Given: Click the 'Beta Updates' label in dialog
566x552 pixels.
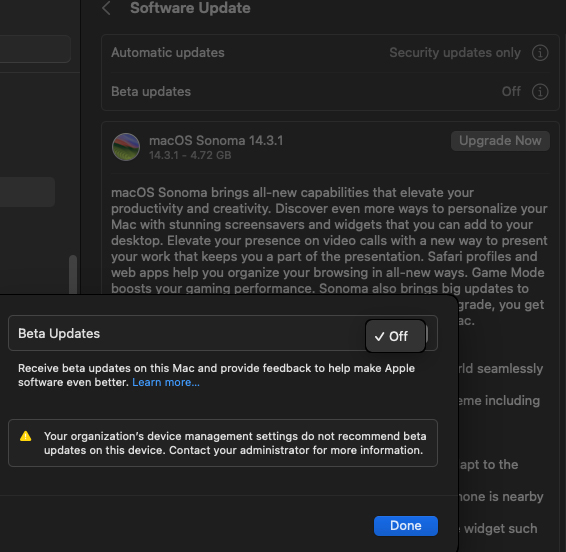Looking at the screenshot, I should tap(59, 334).
